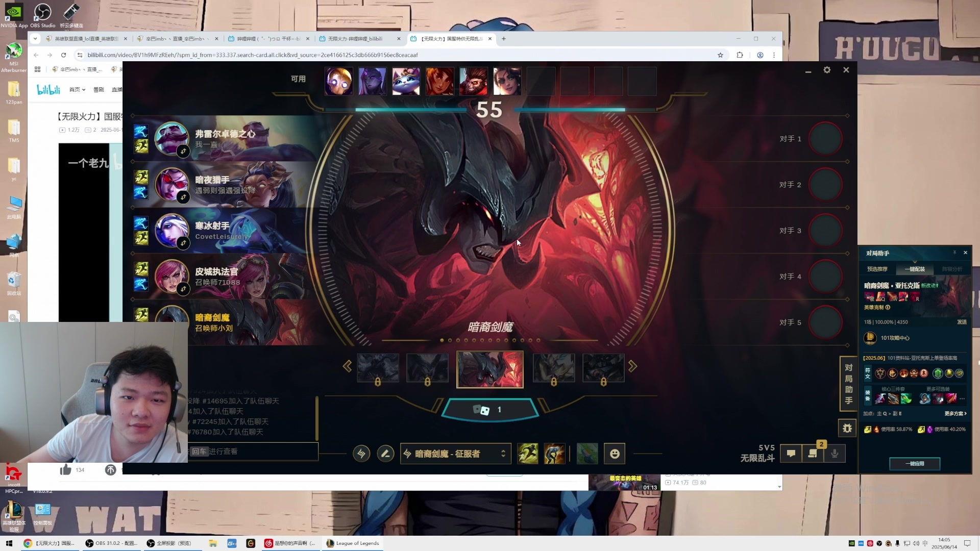The width and height of the screenshot is (980, 551).
Task: Select the first locked skin thumbnail
Action: pos(378,368)
